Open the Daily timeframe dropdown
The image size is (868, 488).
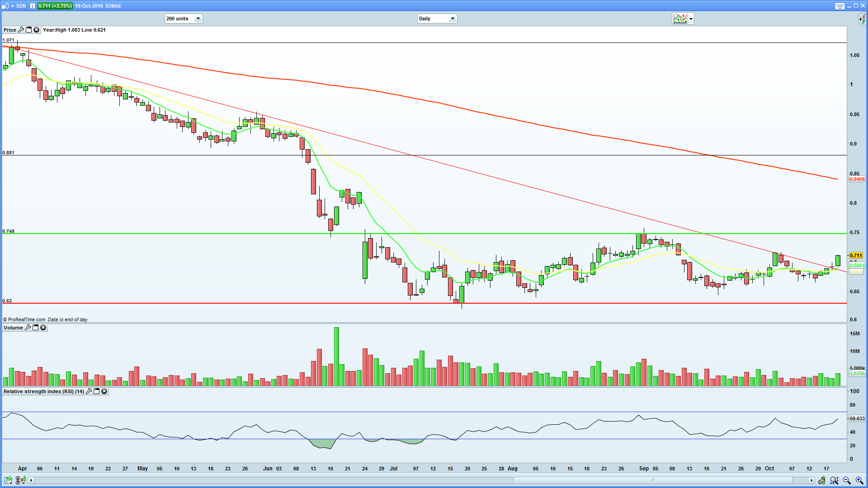(452, 19)
